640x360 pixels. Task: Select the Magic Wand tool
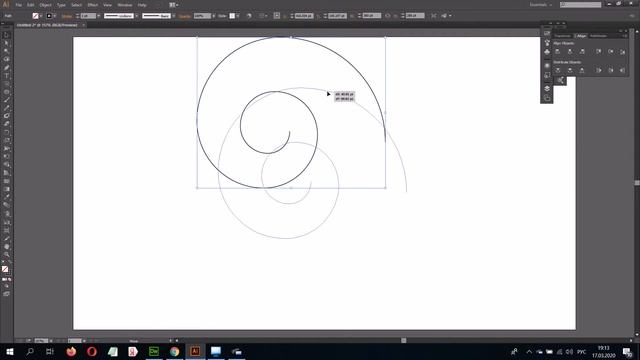tap(6, 51)
